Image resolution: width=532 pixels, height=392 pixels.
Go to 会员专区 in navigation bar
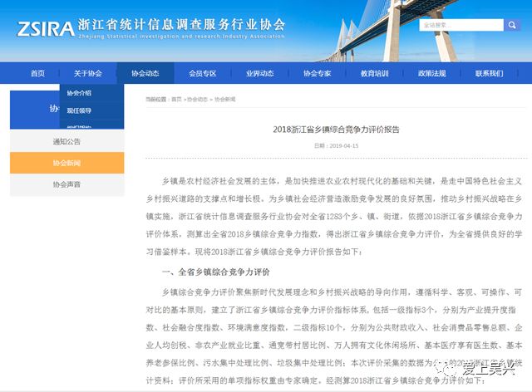click(x=203, y=73)
